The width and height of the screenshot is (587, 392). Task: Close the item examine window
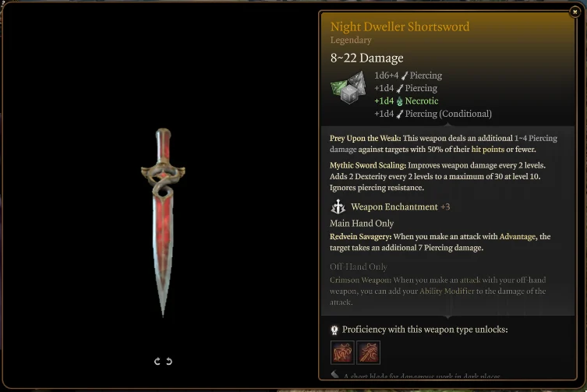(x=575, y=12)
